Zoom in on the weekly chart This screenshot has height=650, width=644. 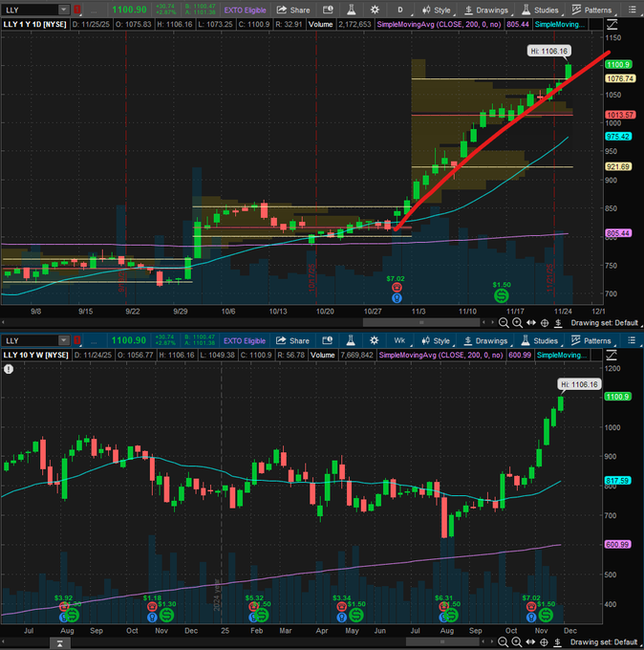pos(516,642)
